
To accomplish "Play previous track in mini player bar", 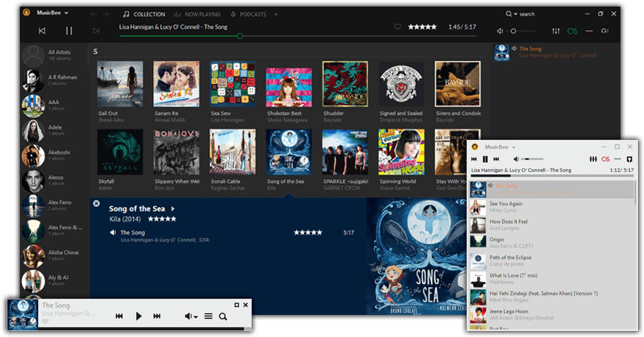I will (x=119, y=316).
